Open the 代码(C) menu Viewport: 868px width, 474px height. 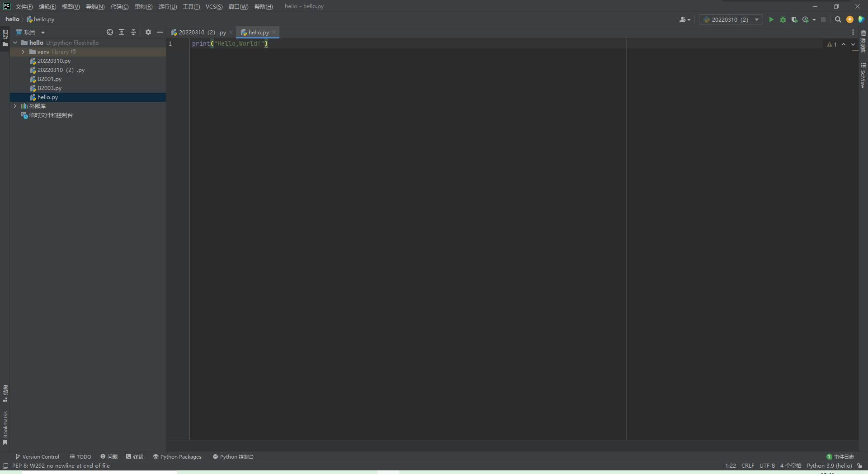click(x=120, y=6)
